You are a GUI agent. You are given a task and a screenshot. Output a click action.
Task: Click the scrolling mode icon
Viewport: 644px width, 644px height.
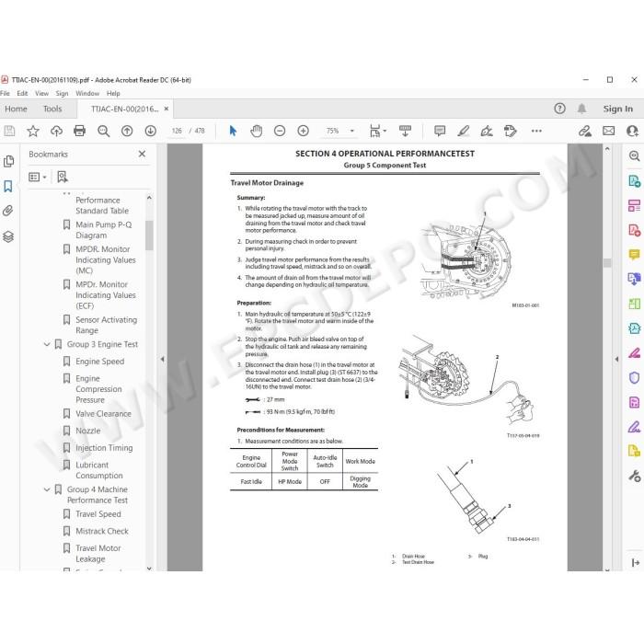405,131
